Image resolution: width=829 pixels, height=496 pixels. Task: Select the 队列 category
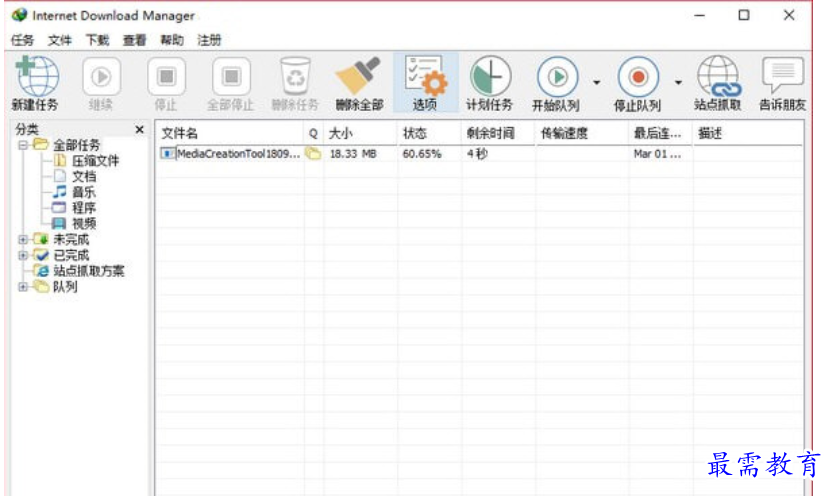(x=66, y=287)
